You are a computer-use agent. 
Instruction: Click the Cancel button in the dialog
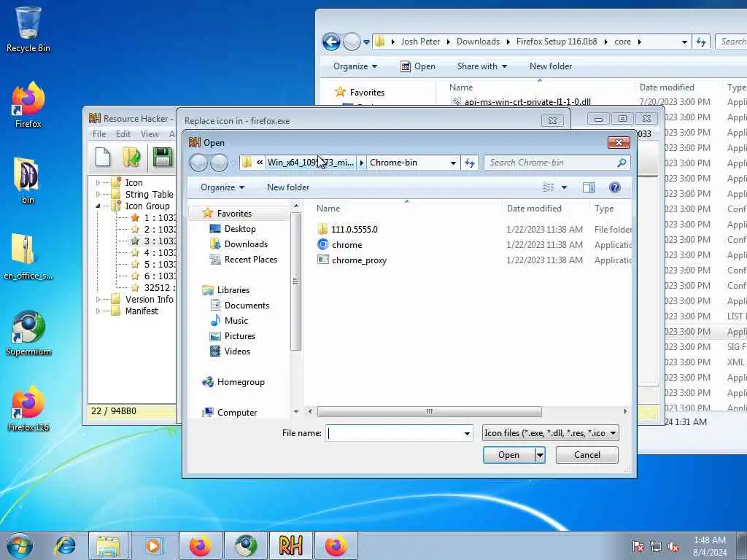(x=587, y=455)
